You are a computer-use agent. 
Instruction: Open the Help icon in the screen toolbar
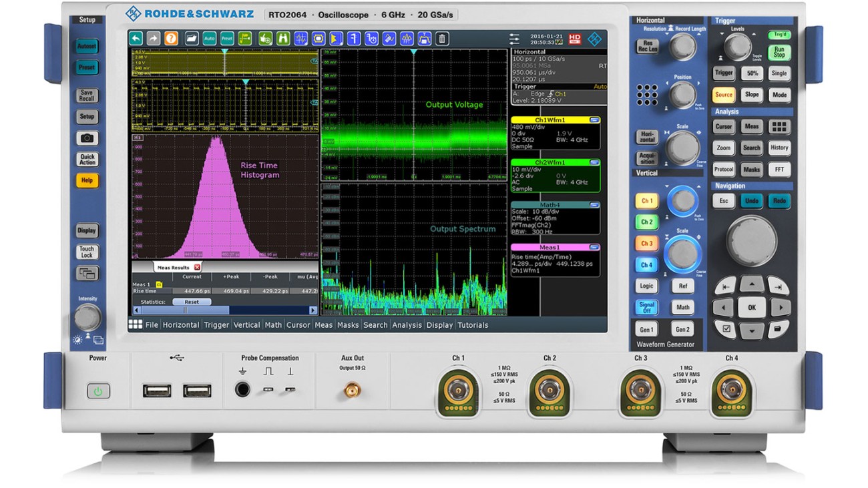coord(170,39)
